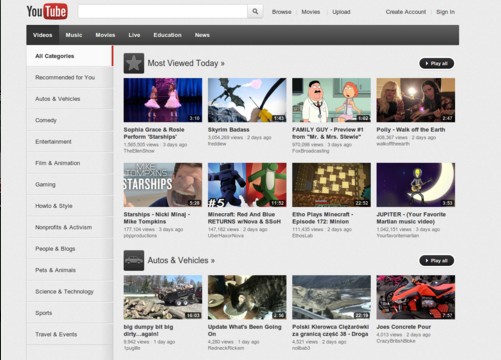The height and width of the screenshot is (360, 501).
Task: Click the Most Viewed Today star icon
Action: pyautogui.click(x=134, y=63)
